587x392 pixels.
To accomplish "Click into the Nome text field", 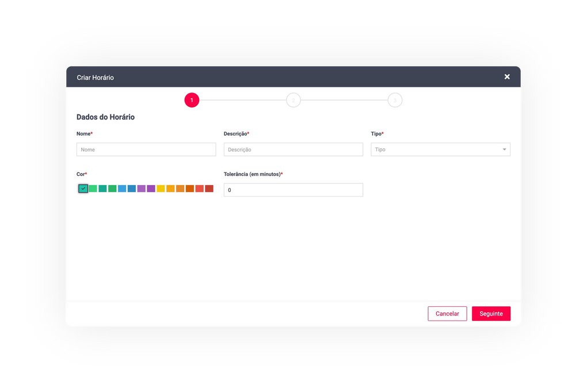I will pos(146,149).
